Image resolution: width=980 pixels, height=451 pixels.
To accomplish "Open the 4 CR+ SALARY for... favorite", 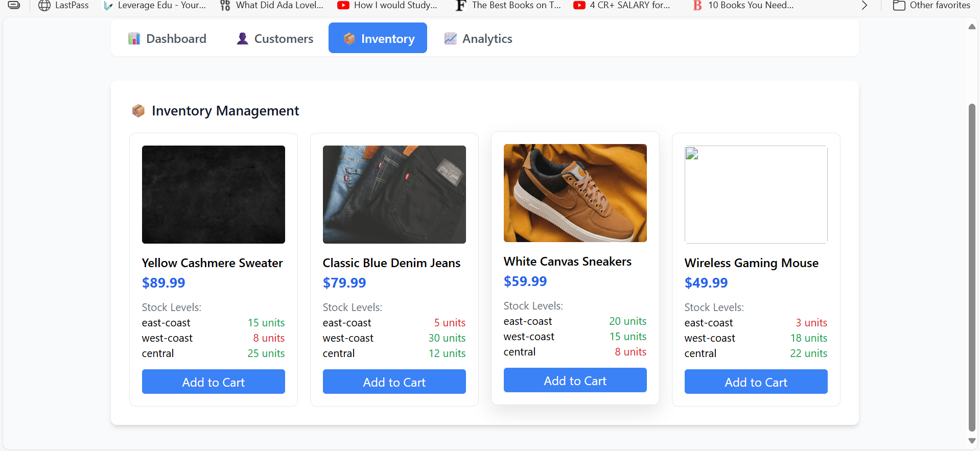I will pyautogui.click(x=622, y=6).
